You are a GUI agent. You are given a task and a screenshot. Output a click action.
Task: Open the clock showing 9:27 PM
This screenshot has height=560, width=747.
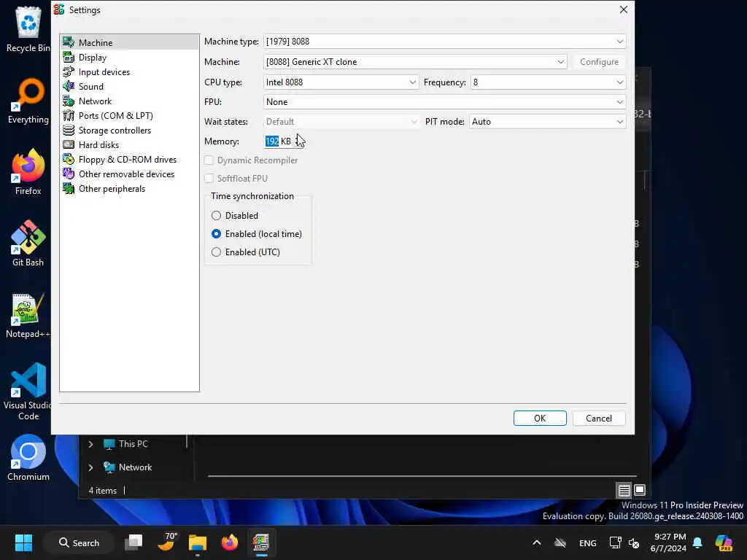tap(670, 542)
